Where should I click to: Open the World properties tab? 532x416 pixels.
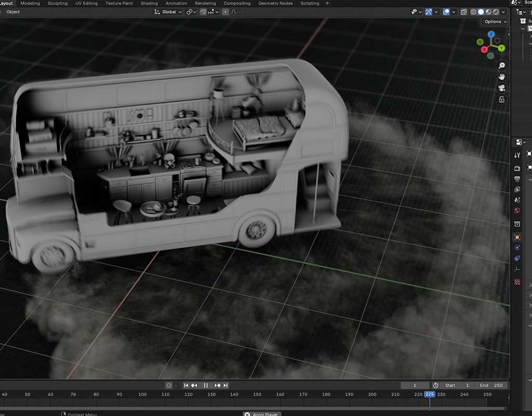[x=517, y=211]
